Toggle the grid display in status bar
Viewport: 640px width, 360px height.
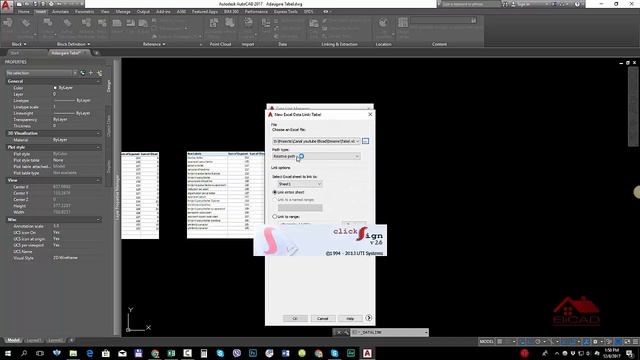pyautogui.click(x=500, y=342)
